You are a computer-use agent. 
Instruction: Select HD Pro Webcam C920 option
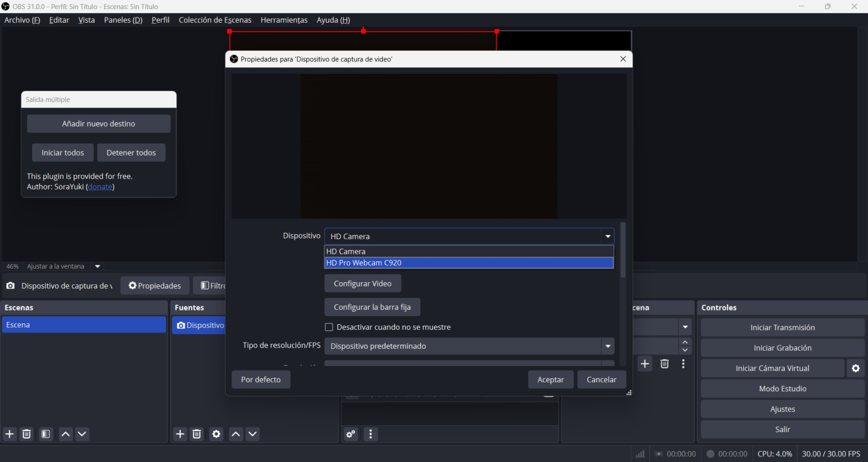(x=468, y=263)
